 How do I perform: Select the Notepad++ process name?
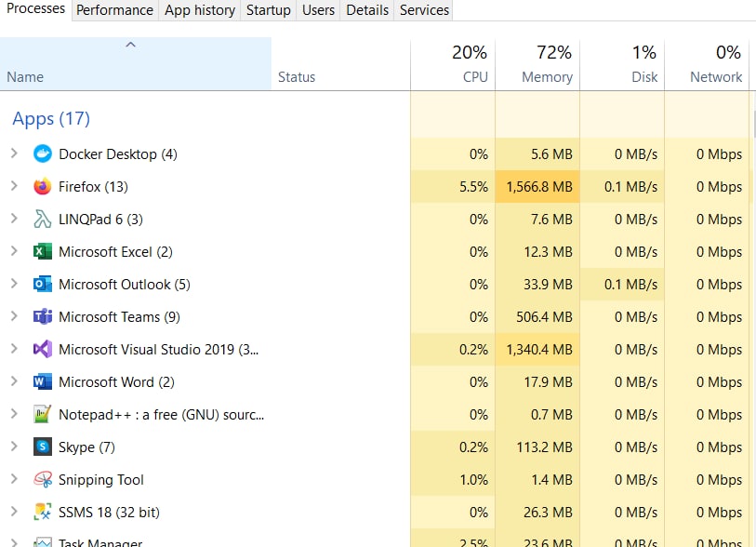tap(161, 415)
